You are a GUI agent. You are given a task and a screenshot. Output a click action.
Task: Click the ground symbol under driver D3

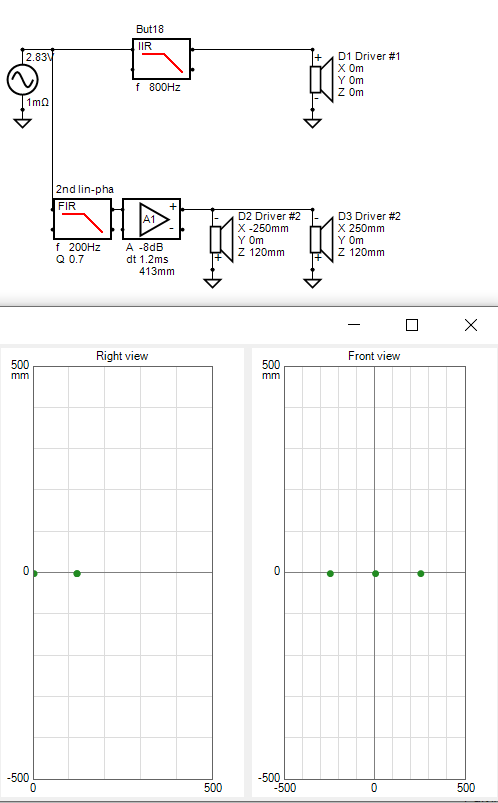pos(312,283)
